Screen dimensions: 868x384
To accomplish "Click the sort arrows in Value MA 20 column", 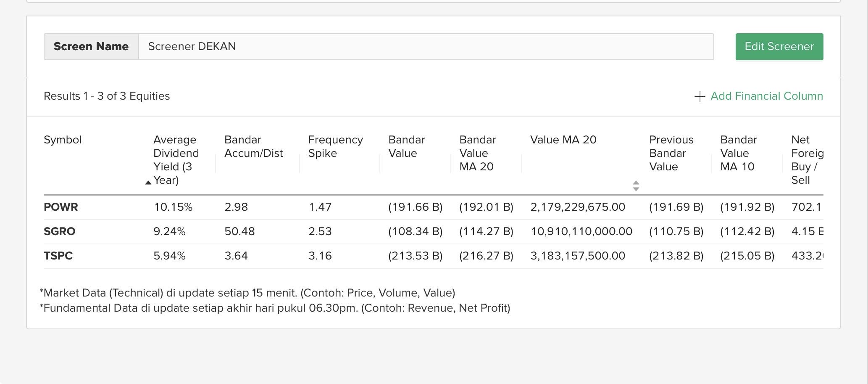I will pos(636,185).
